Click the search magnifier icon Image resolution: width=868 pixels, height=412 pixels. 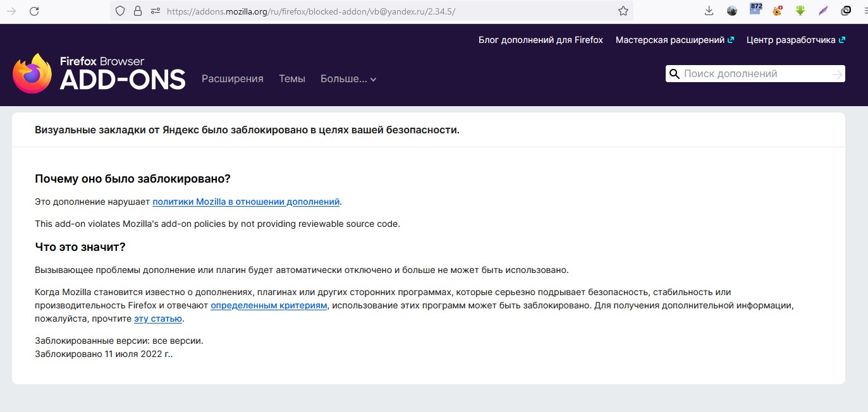coord(675,74)
